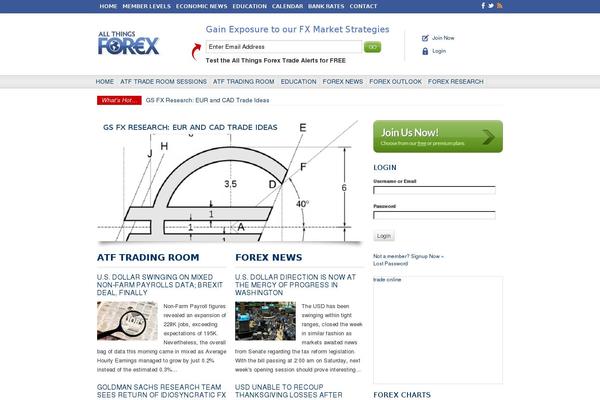Click the green GO button
The height and width of the screenshot is (400, 600).
[x=372, y=47]
